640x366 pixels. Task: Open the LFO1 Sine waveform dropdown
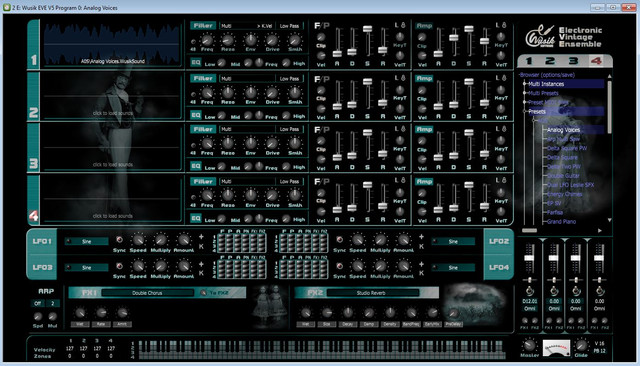coord(87,242)
